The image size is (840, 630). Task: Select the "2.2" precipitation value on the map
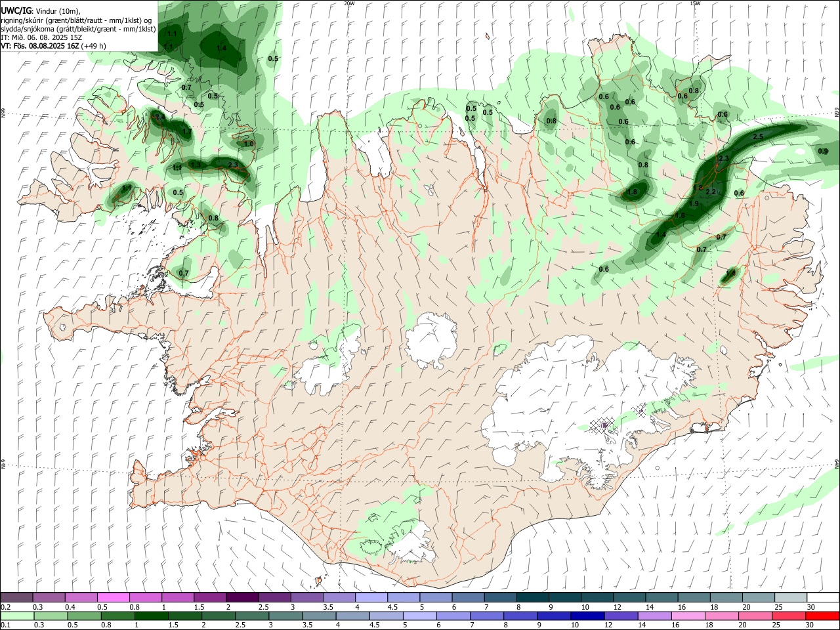[710, 192]
